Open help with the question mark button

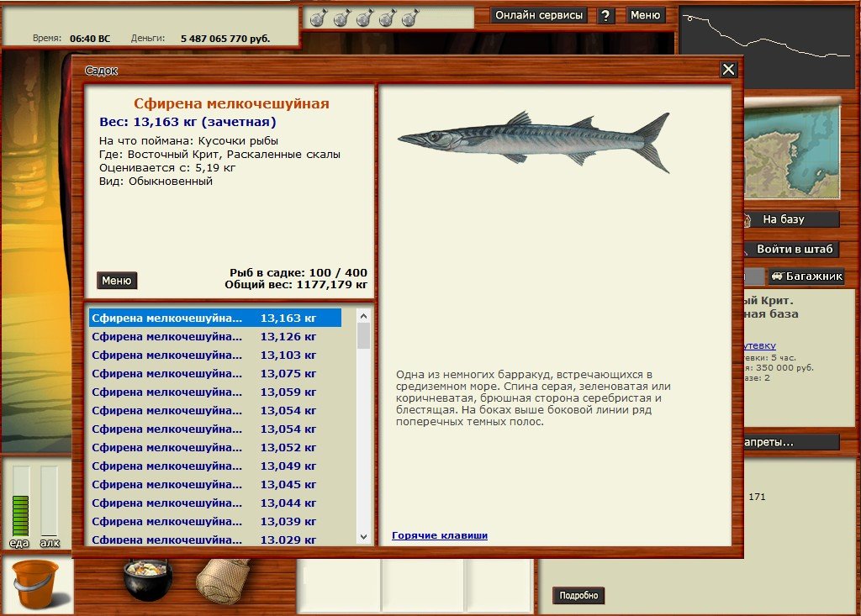pos(605,15)
